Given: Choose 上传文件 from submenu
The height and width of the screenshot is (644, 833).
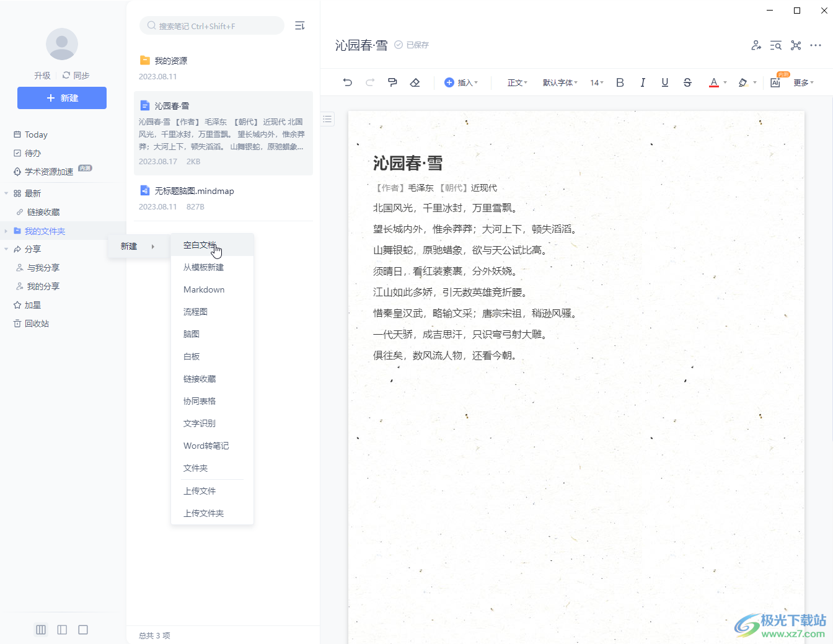Looking at the screenshot, I should click(212, 491).
